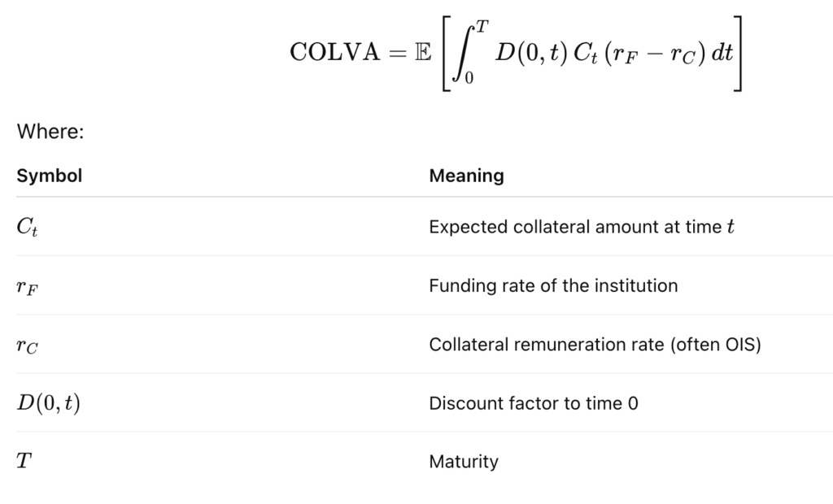This screenshot has width=833, height=504.
Task: Click "Collateral remuneration rate (often OIS)" text
Action: (595, 345)
